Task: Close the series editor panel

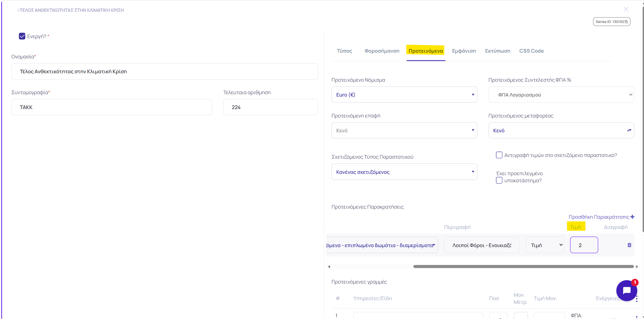Action: 626,9
